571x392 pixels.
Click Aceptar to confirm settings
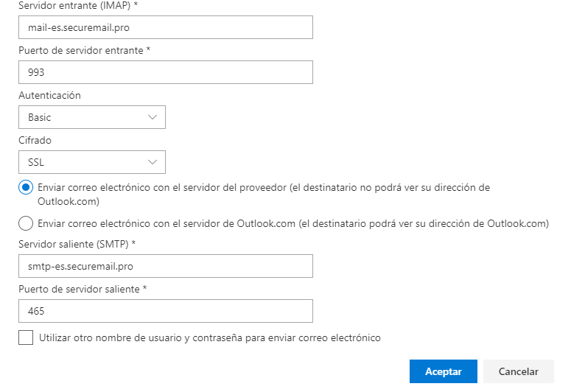click(444, 371)
